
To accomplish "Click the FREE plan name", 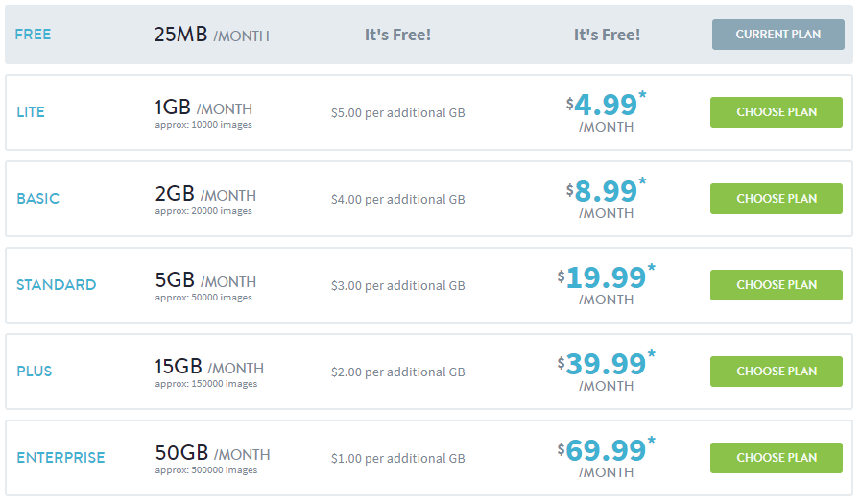I will (34, 35).
